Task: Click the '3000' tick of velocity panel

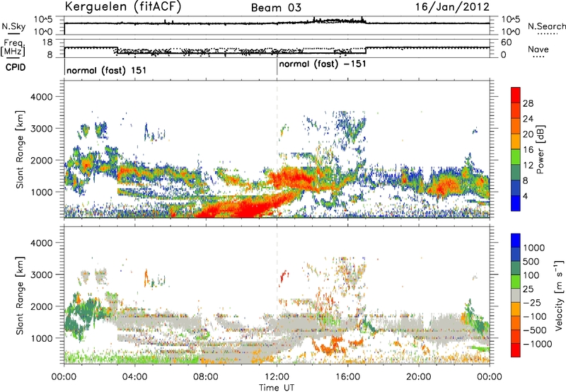Action: (x=41, y=275)
